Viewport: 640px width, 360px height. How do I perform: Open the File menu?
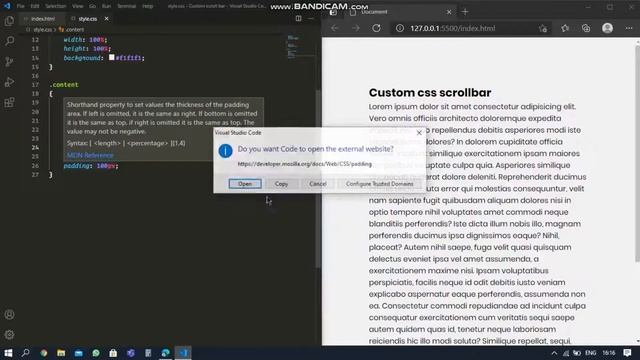tap(20, 6)
